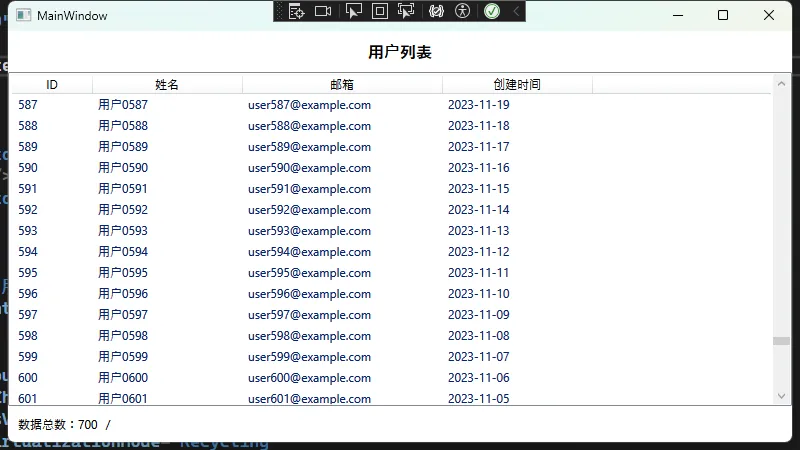Click the green checkmark status icon
Screen dimensions: 800x450
[492, 11]
